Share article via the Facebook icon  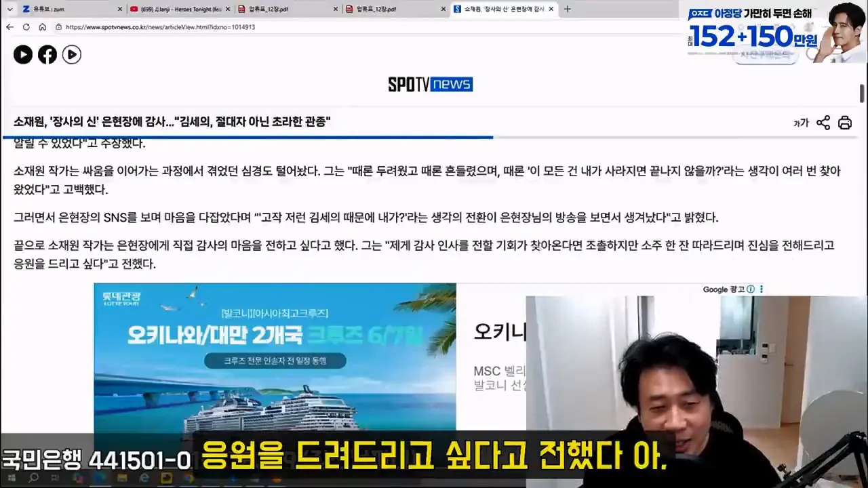pos(47,55)
